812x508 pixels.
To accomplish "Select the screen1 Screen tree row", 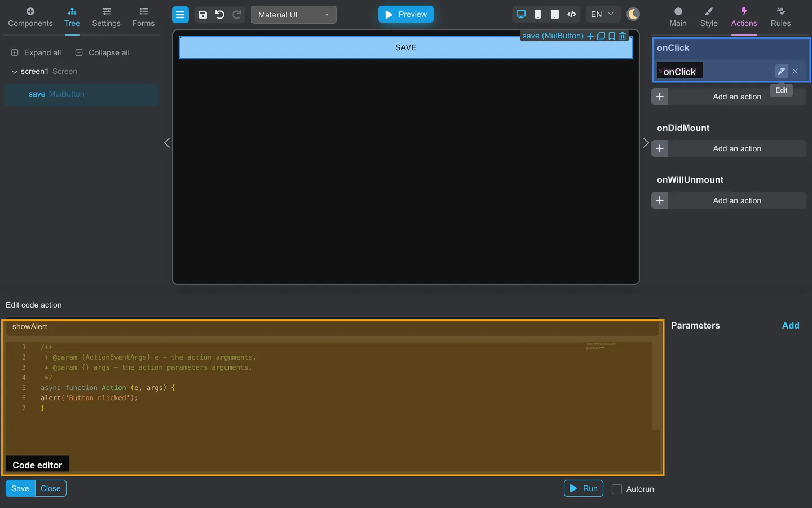I will (x=82, y=72).
